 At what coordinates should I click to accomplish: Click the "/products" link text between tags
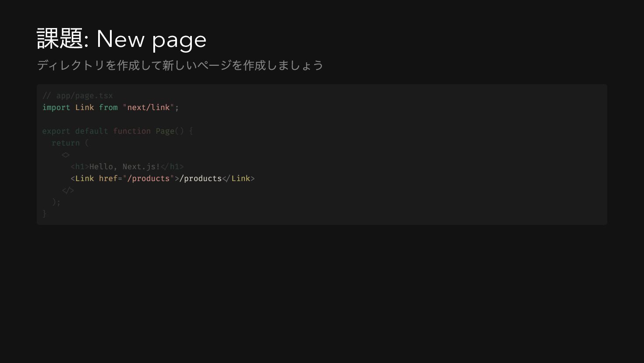(x=201, y=178)
